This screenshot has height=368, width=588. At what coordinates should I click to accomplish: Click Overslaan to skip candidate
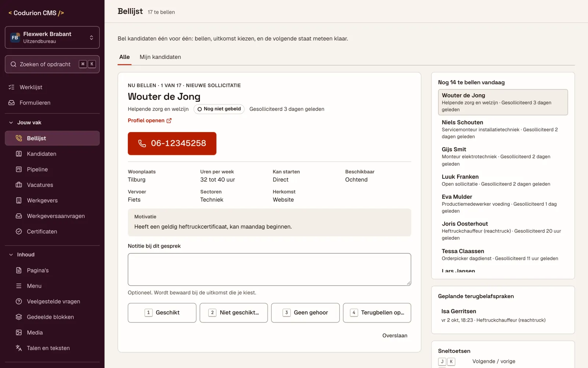point(395,336)
